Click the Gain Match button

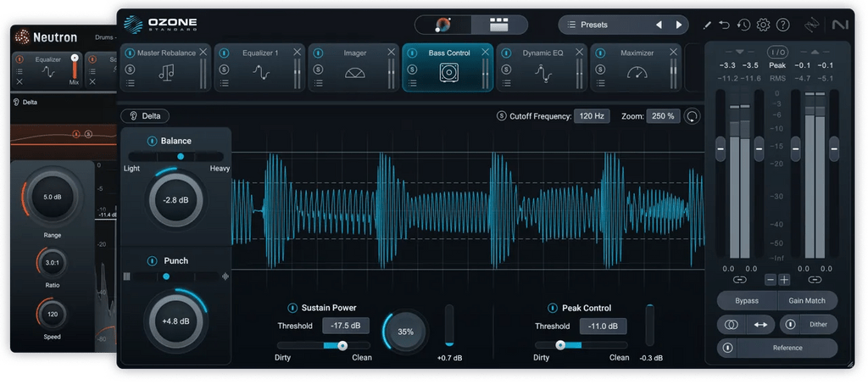coord(807,301)
